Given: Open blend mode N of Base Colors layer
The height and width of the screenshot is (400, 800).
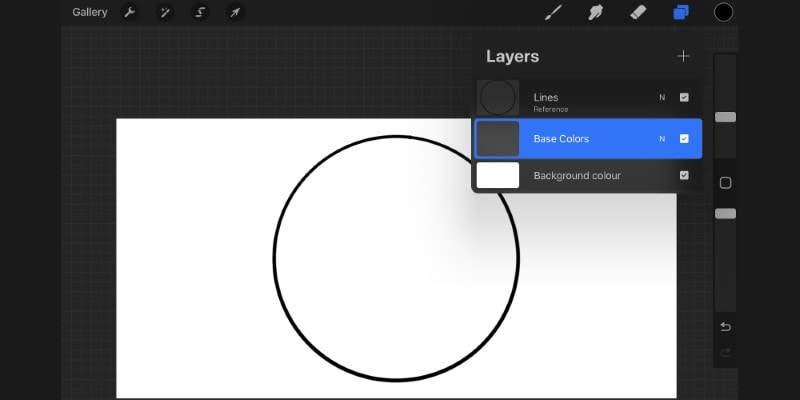Looking at the screenshot, I should pyautogui.click(x=662, y=139).
